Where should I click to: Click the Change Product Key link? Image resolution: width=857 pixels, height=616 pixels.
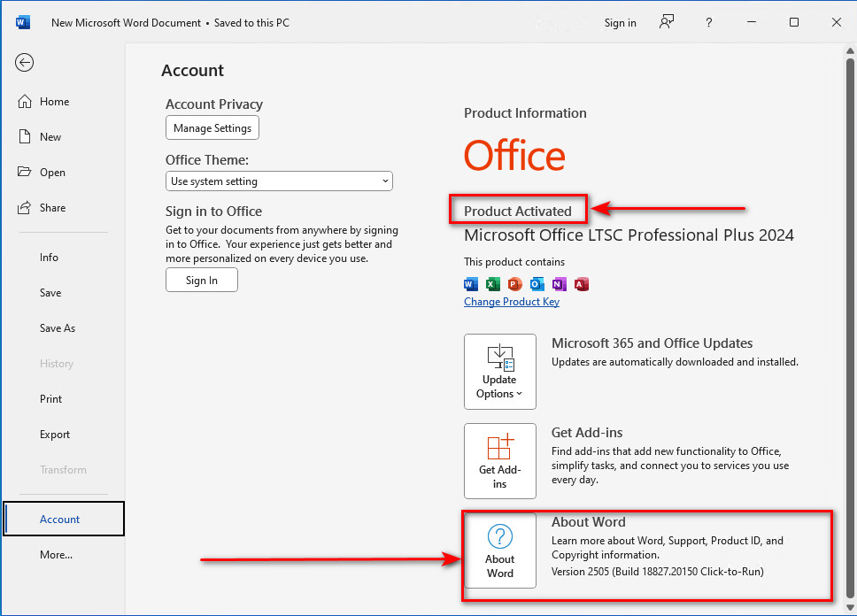[x=512, y=302]
